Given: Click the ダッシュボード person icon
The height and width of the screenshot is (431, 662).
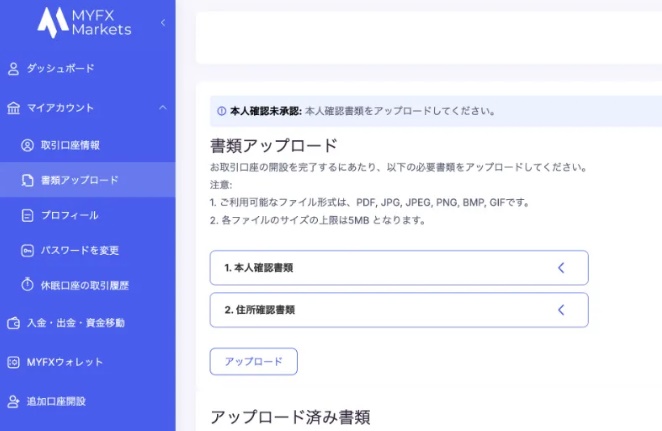Looking at the screenshot, I should pyautogui.click(x=13, y=69).
